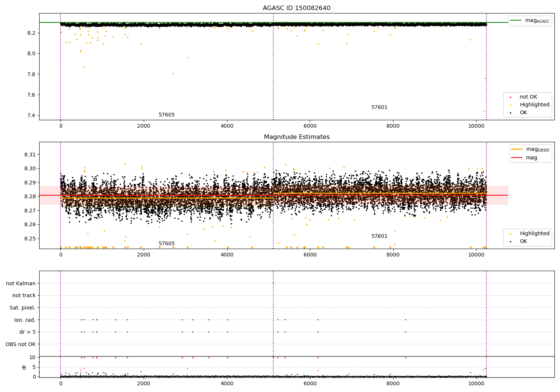Screen dimensions: 560x392
Task: Click the '8.29' y-tick label
Action: coord(30,183)
